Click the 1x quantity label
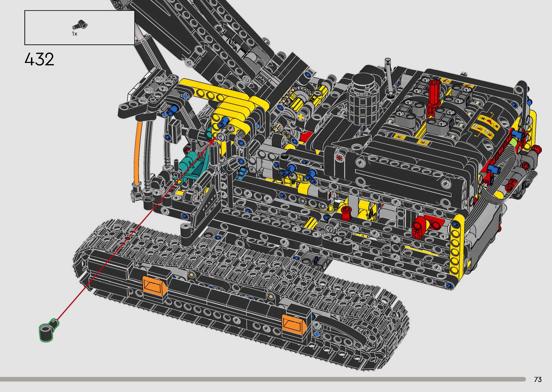 [74, 34]
